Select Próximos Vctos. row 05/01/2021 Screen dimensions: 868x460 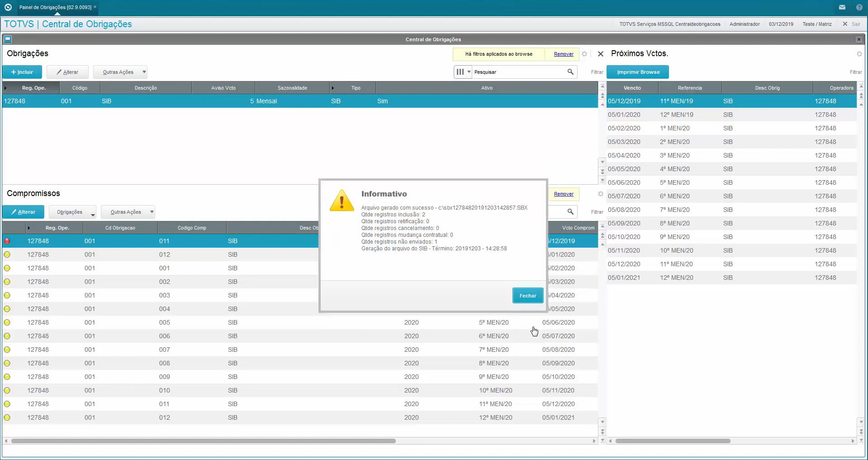[x=731, y=278]
